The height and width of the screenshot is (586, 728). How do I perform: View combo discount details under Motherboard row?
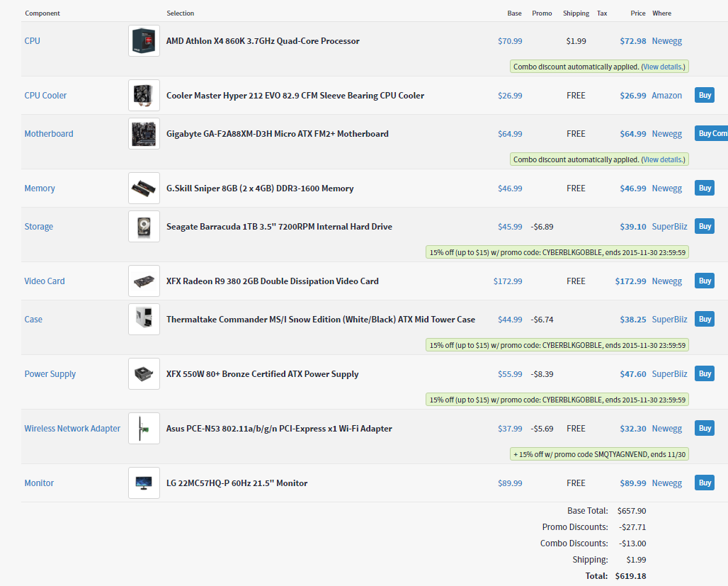click(663, 159)
